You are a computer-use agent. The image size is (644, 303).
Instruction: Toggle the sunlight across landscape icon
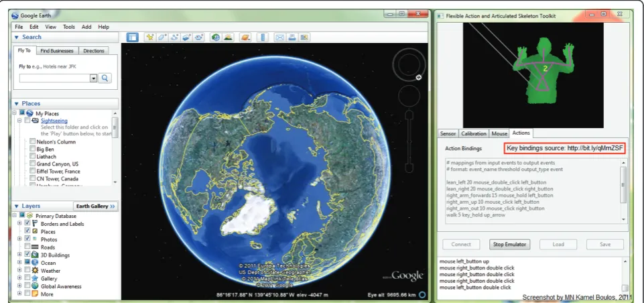pos(228,38)
